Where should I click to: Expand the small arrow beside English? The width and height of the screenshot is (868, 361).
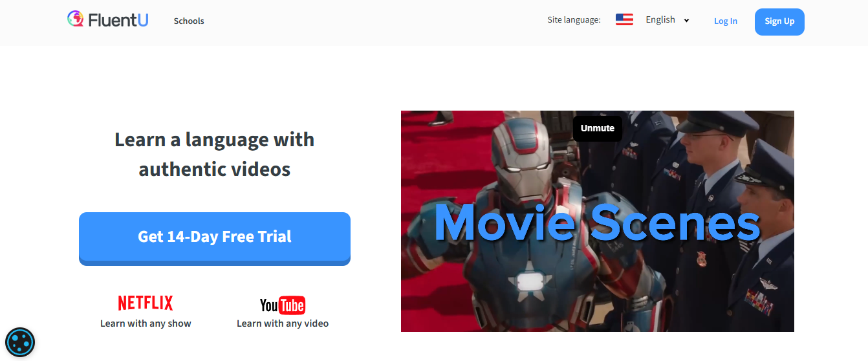[686, 21]
